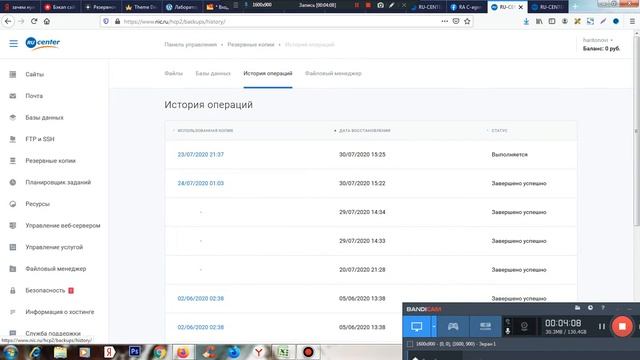This screenshot has width=640, height=360.
Task: Select Bandicam game recording mode gamepad icon
Action: coord(453,326)
